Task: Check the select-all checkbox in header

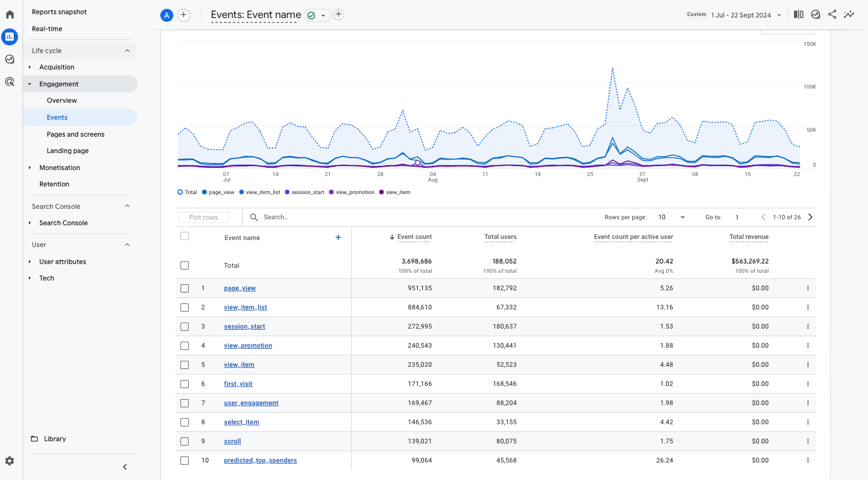Action: tap(185, 236)
